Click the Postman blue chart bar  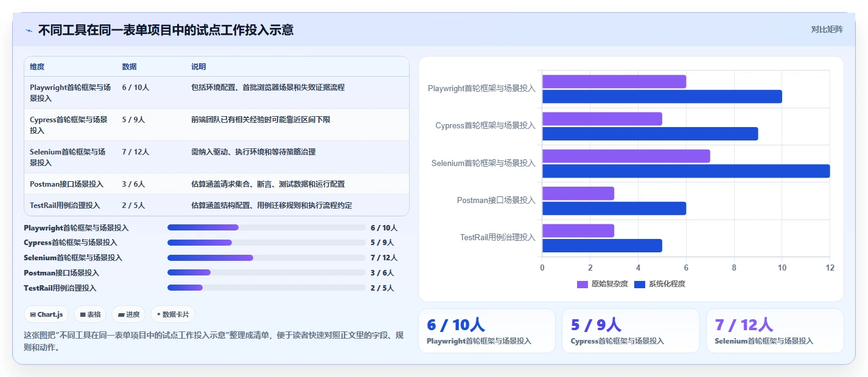[x=614, y=208]
